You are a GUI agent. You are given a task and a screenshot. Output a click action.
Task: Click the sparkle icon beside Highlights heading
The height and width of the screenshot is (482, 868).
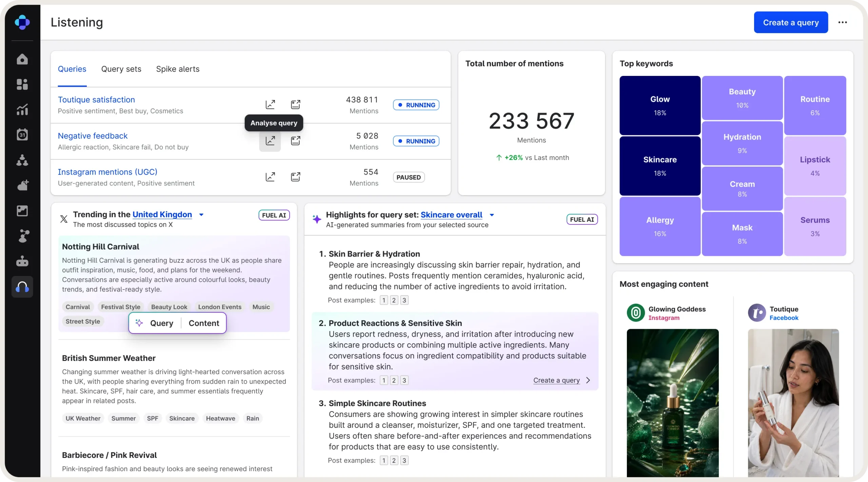click(x=317, y=219)
